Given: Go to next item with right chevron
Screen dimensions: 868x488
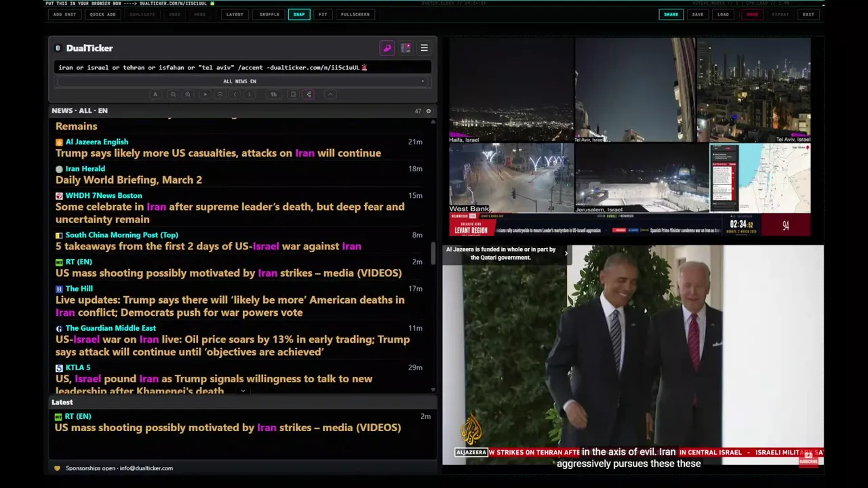Looking at the screenshot, I should click(250, 94).
